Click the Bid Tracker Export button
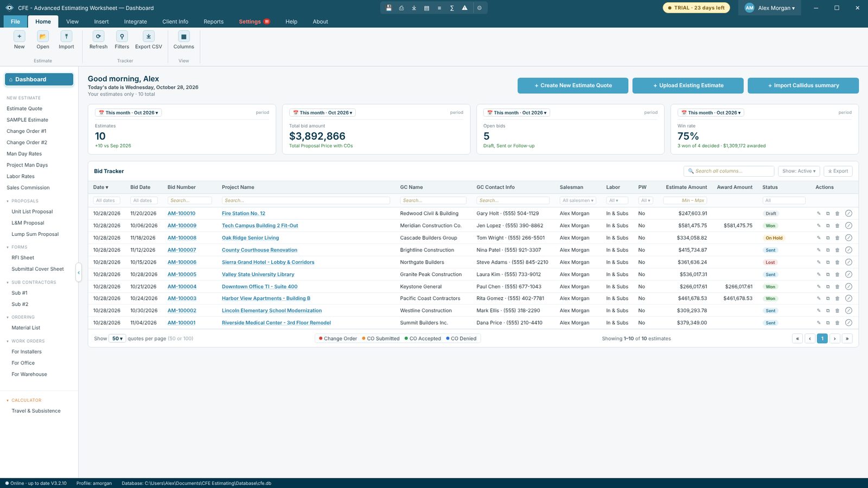Screen dimensions: 868x488 (x=838, y=171)
